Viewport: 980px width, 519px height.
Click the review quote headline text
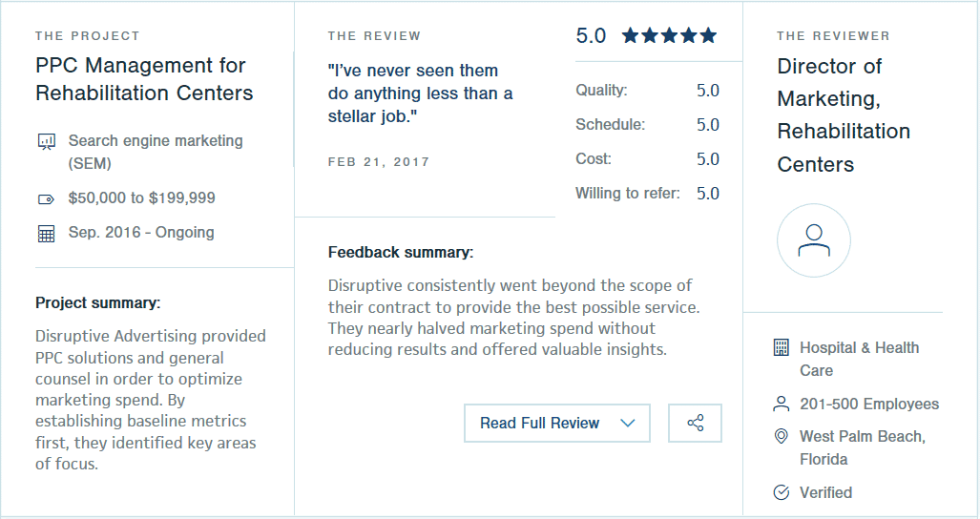click(420, 93)
